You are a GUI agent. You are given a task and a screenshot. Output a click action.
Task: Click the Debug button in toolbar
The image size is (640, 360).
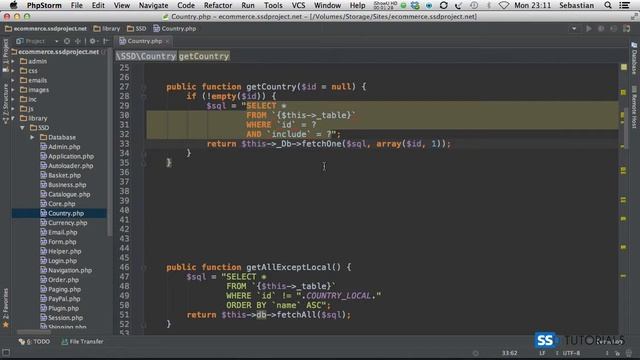tap(601, 29)
